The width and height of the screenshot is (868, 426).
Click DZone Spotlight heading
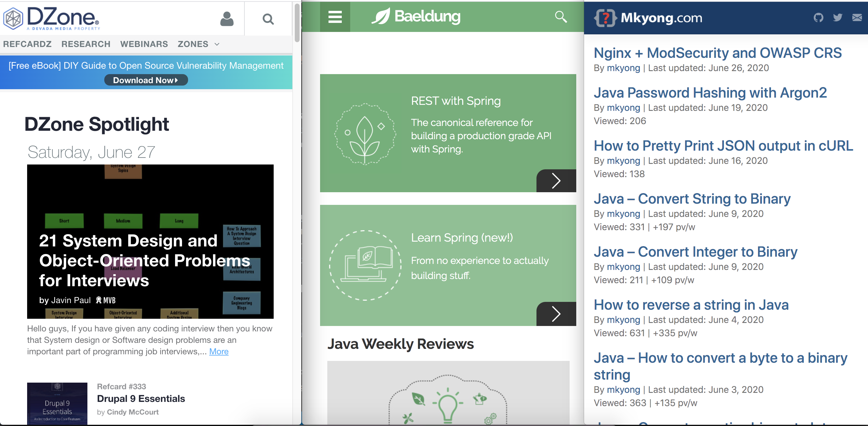click(96, 124)
